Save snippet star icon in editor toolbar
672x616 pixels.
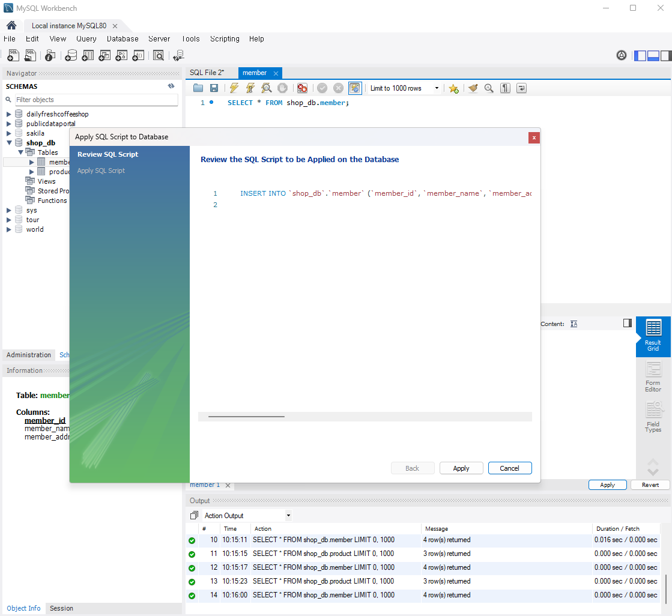click(x=453, y=88)
